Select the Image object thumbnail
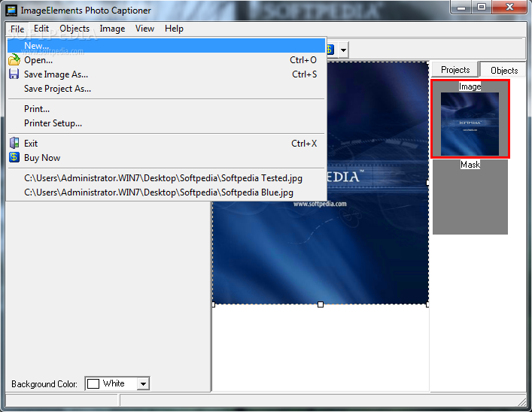Image resolution: width=532 pixels, height=412 pixels. tap(470, 119)
